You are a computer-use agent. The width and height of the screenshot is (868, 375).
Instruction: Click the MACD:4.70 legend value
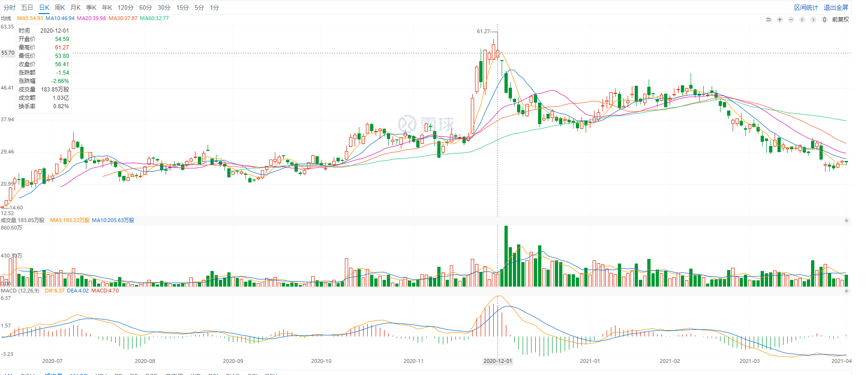pos(105,291)
